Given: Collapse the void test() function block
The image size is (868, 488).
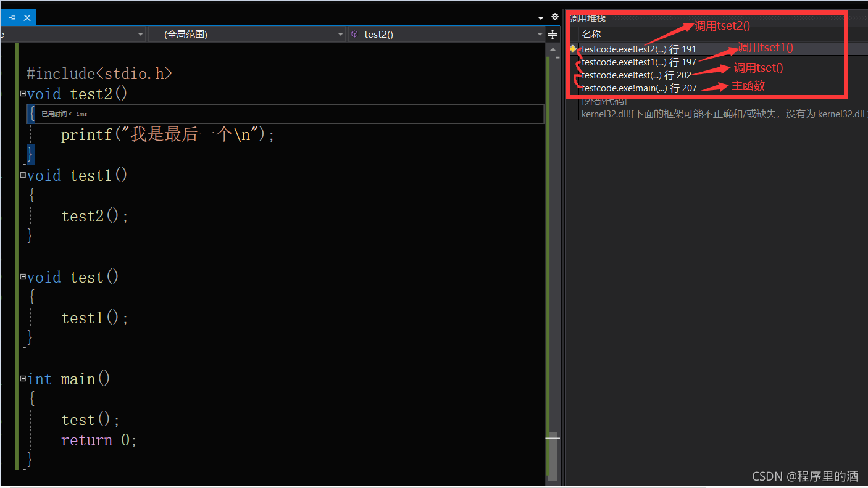Looking at the screenshot, I should tap(23, 277).
